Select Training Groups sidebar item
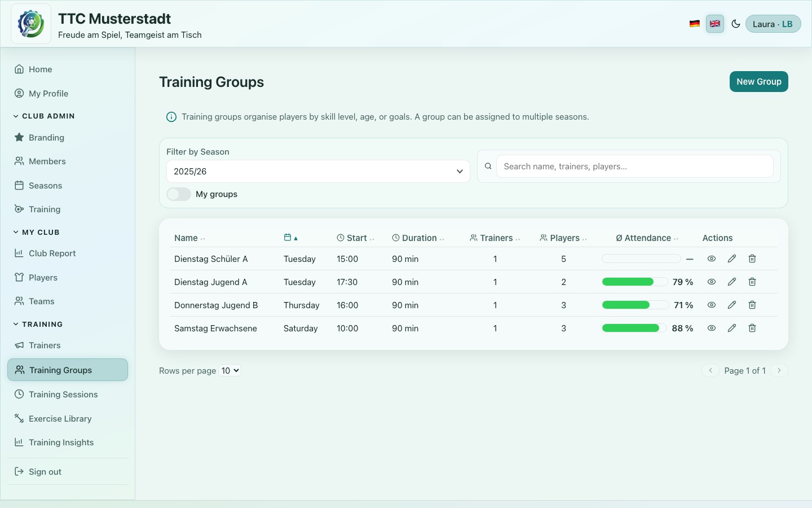 click(68, 370)
